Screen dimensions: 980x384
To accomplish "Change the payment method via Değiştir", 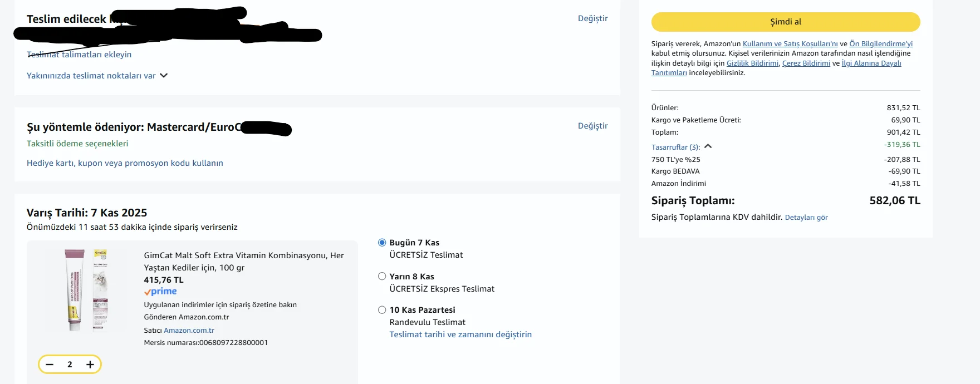I will (592, 126).
